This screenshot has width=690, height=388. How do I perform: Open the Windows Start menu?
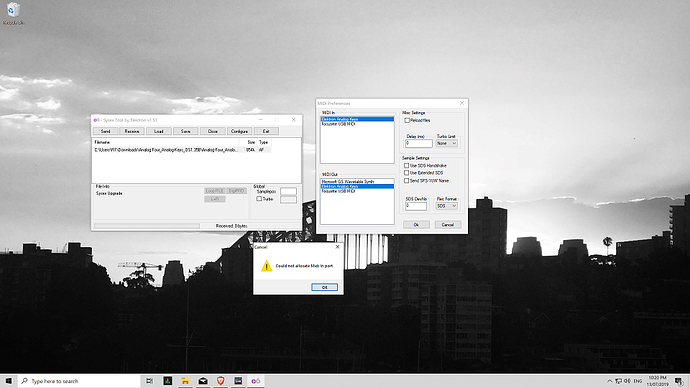(x=8, y=381)
